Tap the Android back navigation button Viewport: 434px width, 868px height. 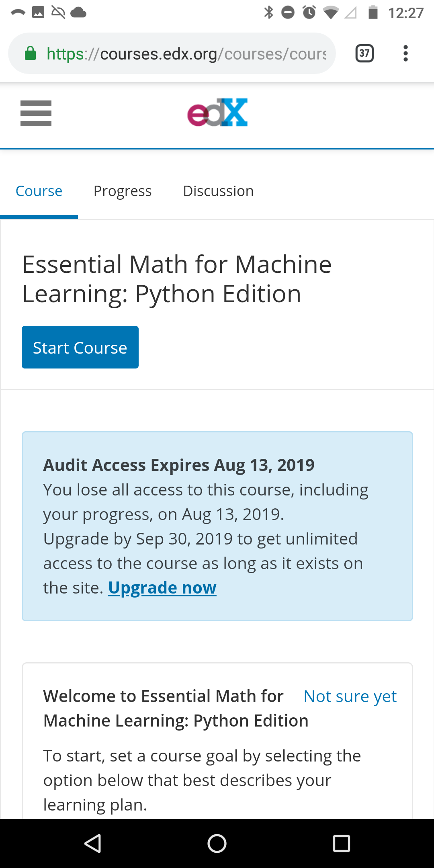(x=92, y=843)
